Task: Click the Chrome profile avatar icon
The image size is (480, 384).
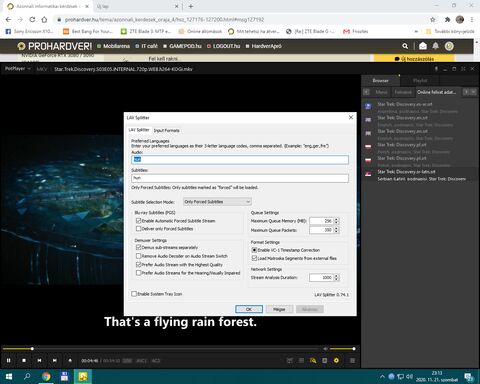Action: tap(460, 20)
